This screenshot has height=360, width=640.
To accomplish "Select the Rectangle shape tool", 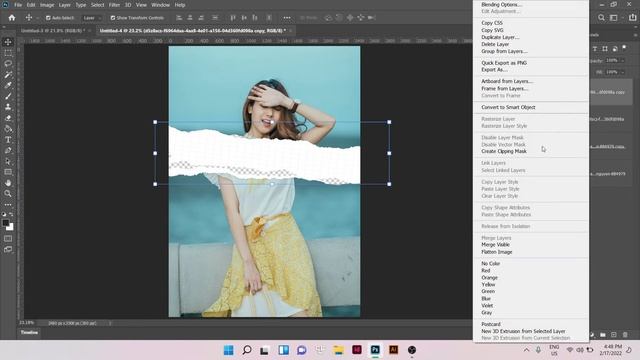I will coord(8,172).
